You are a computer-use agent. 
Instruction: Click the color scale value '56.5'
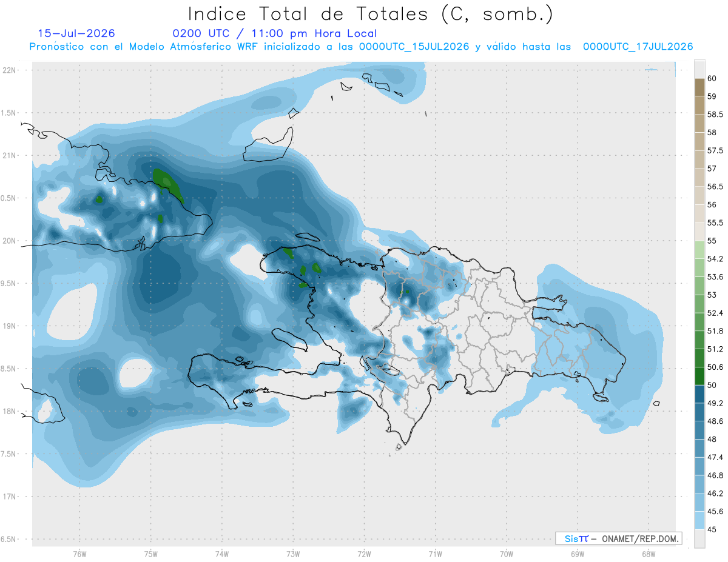pyautogui.click(x=715, y=187)
